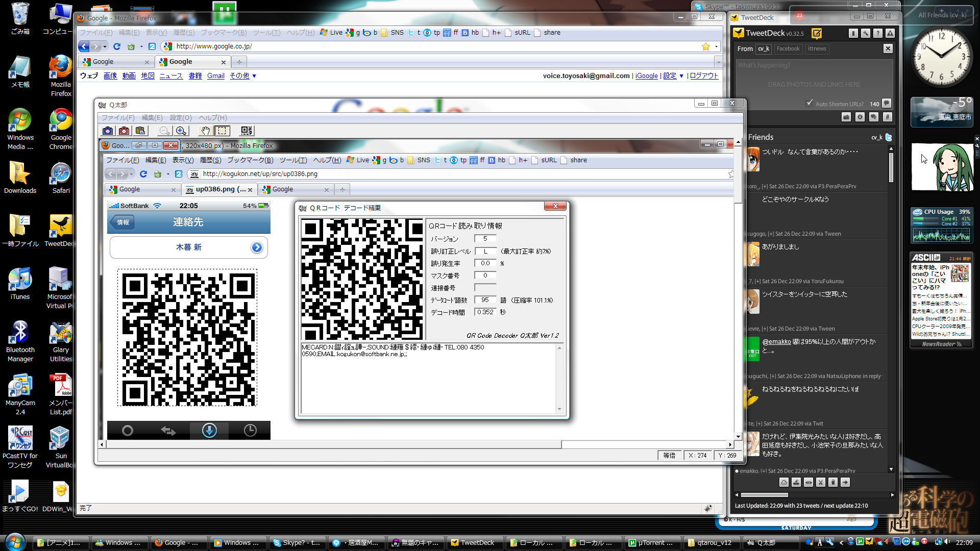Click the Skype taskbar button
This screenshot has width=980, height=551.
point(298,543)
